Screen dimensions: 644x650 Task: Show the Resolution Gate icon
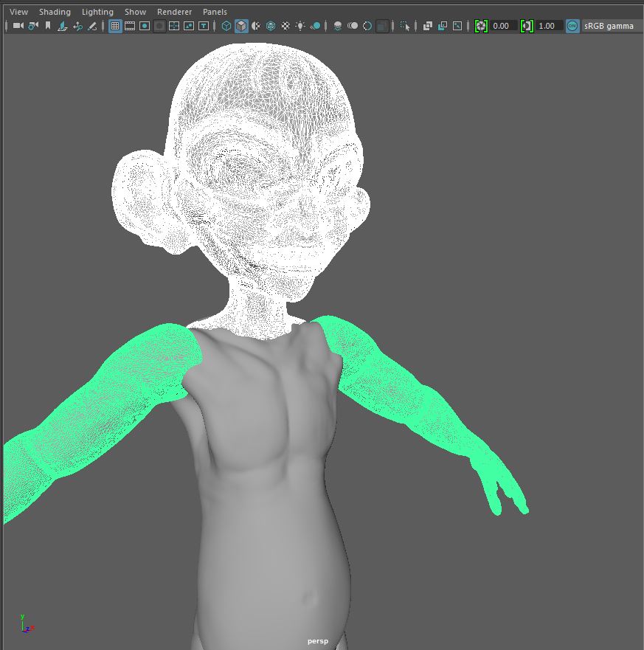[144, 26]
